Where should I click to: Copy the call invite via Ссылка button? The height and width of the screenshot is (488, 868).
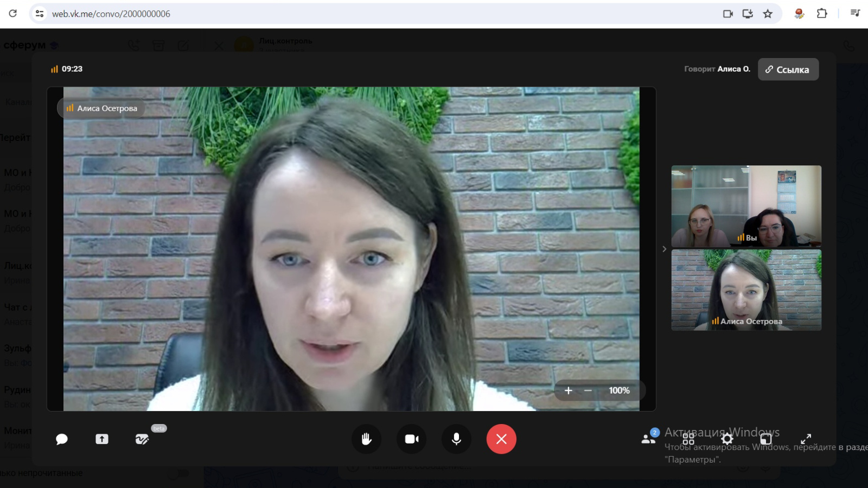(788, 69)
